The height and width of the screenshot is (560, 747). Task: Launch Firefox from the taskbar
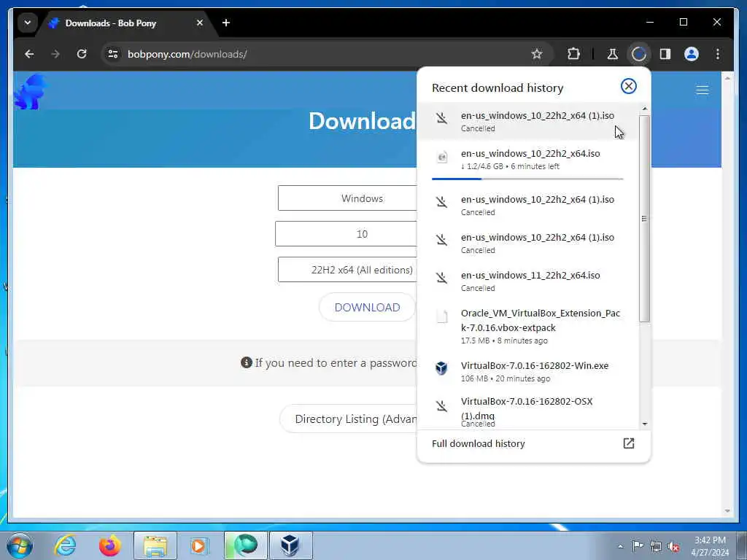[110, 545]
